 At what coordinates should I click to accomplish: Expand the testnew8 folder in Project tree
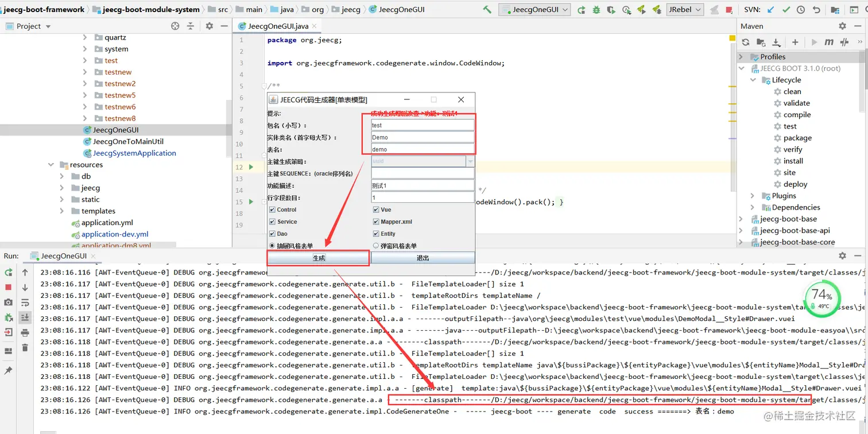coord(85,118)
